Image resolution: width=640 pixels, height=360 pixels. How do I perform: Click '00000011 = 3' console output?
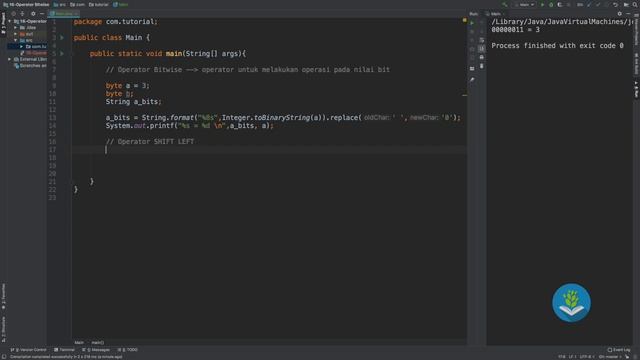pyautogui.click(x=516, y=30)
